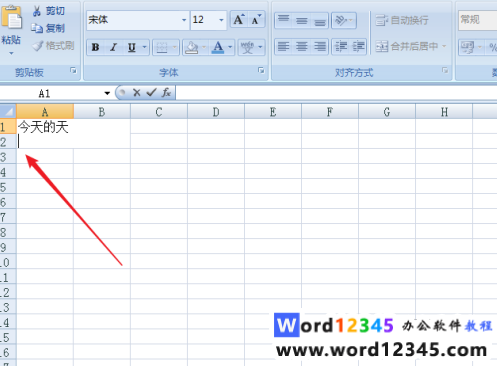497x366 pixels.
Task: Toggle bold formatting button B
Action: tap(95, 47)
